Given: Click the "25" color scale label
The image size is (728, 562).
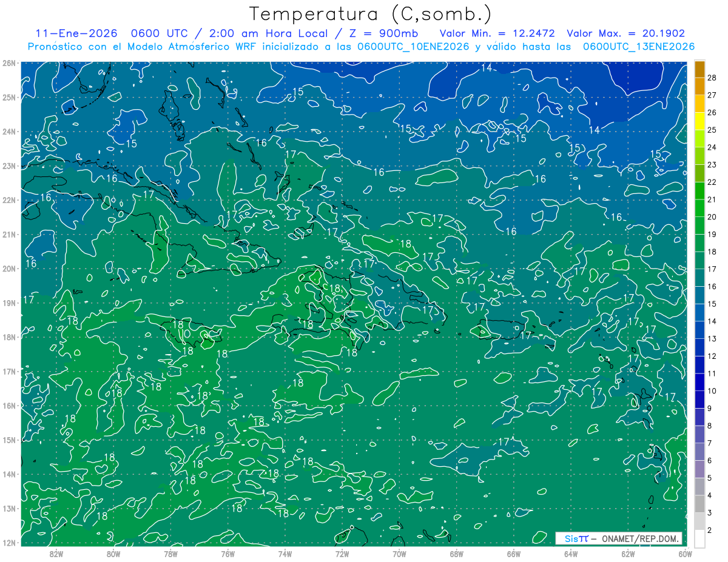Looking at the screenshot, I should click(712, 129).
